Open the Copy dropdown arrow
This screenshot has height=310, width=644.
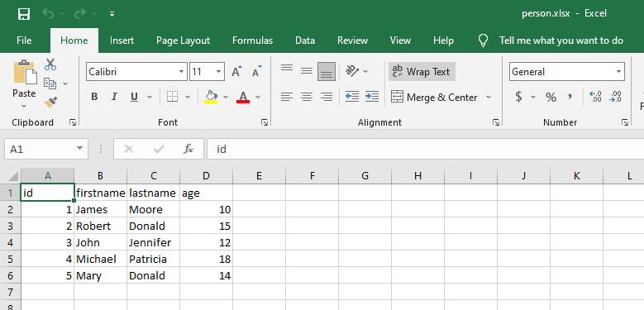(65, 83)
